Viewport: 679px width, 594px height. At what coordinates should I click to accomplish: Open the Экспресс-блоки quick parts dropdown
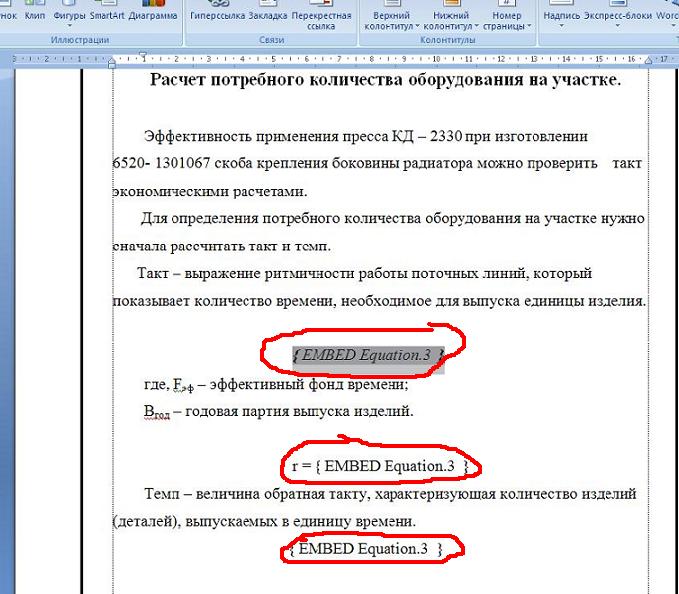click(618, 15)
